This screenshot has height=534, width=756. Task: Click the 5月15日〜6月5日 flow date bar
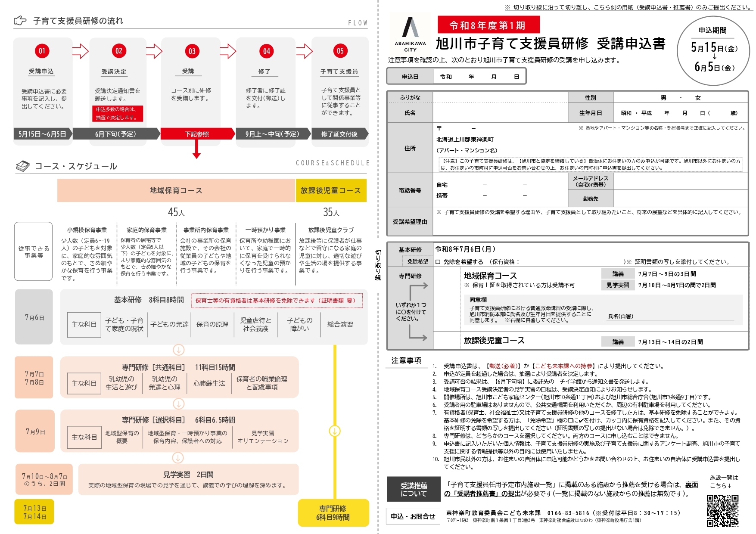click(42, 134)
